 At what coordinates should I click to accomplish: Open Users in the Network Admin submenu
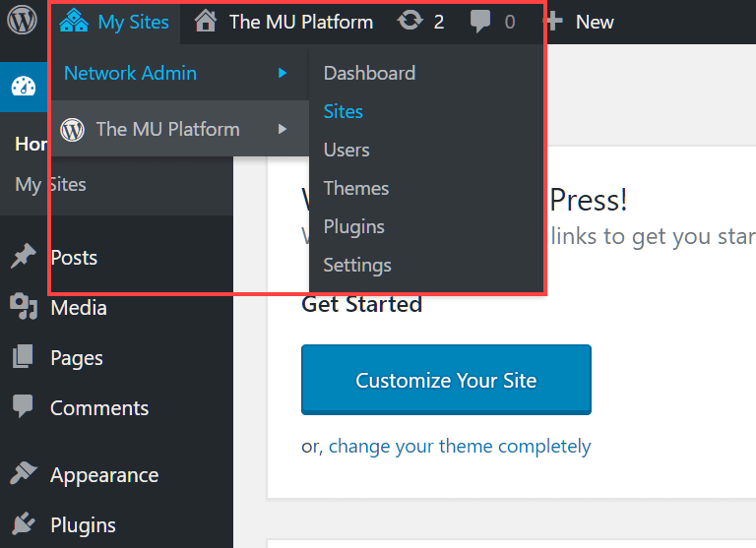346,150
